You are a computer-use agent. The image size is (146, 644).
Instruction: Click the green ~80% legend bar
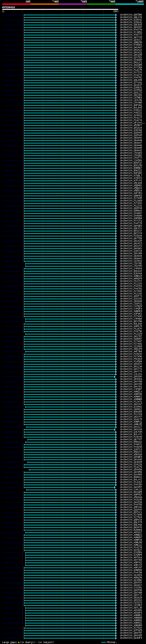(x=101, y=4)
